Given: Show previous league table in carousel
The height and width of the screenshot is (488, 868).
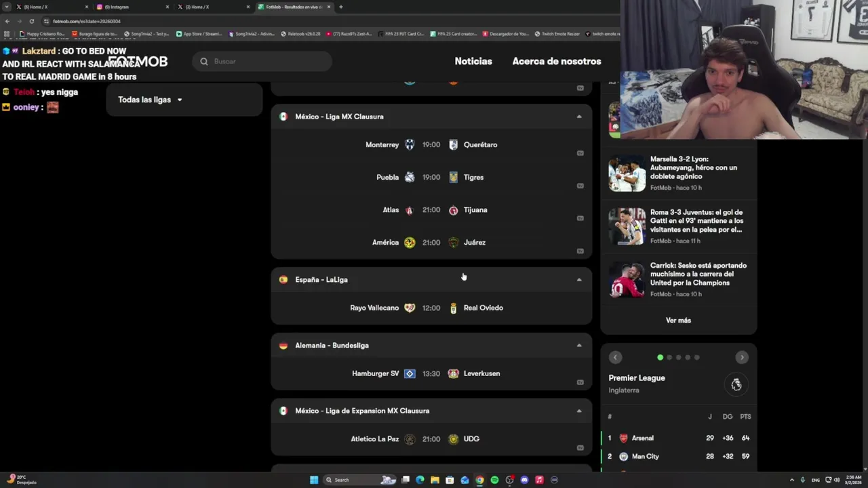Looking at the screenshot, I should pos(615,357).
